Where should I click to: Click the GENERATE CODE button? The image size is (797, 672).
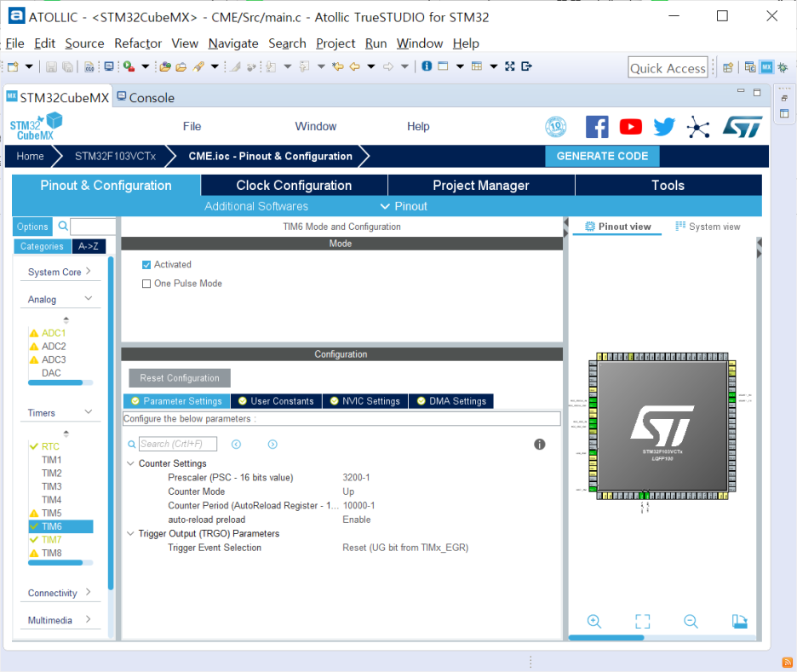(x=602, y=157)
